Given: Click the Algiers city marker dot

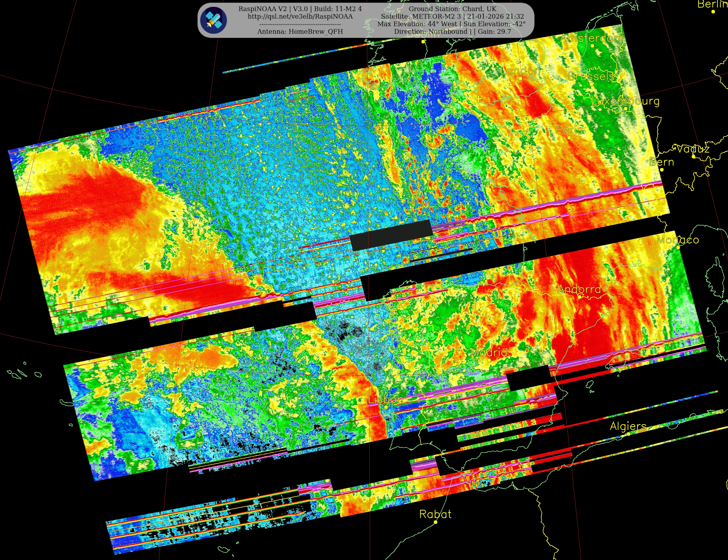Looking at the screenshot, I should click(628, 434).
